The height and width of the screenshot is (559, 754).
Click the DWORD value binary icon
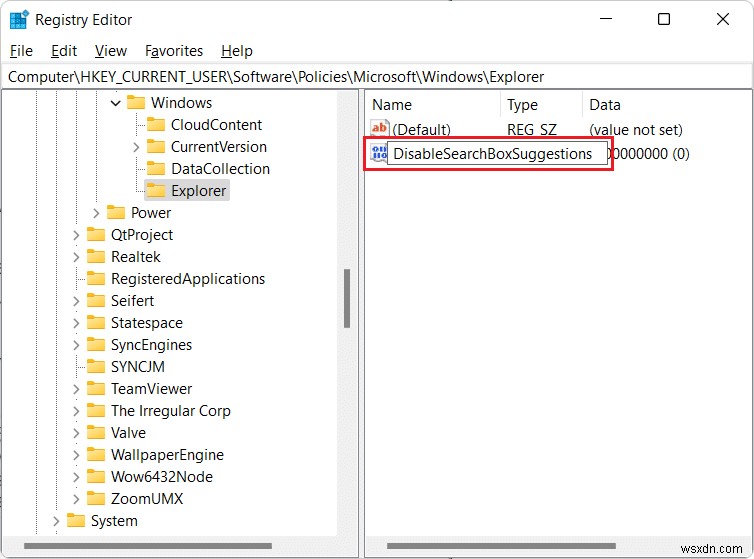coord(378,153)
